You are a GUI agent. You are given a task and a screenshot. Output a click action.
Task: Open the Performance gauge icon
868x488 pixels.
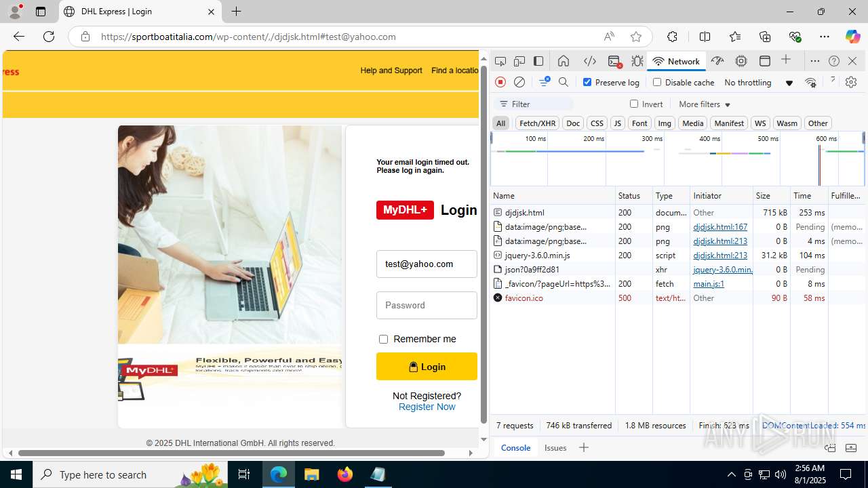coord(717,61)
